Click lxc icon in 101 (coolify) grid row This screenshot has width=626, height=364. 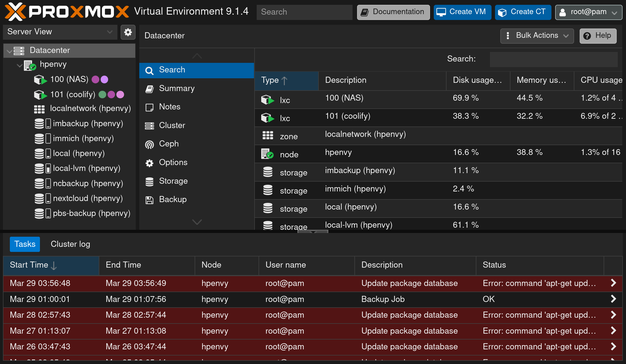268,118
